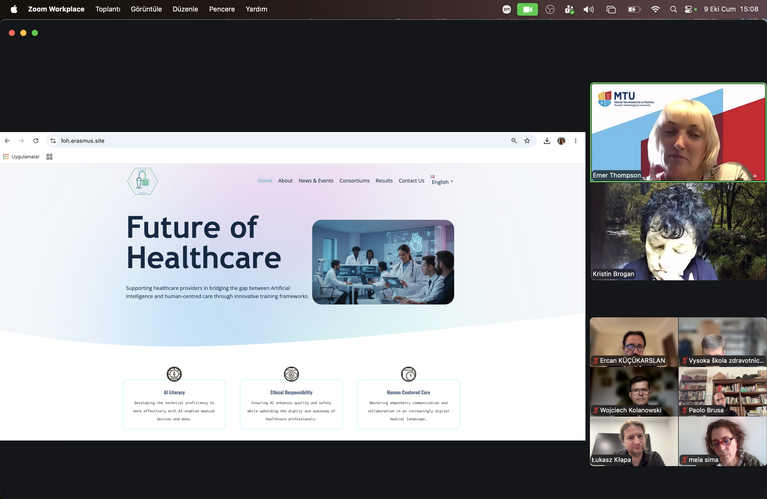Open the Contact Us link
The image size is (767, 499).
coord(411,181)
